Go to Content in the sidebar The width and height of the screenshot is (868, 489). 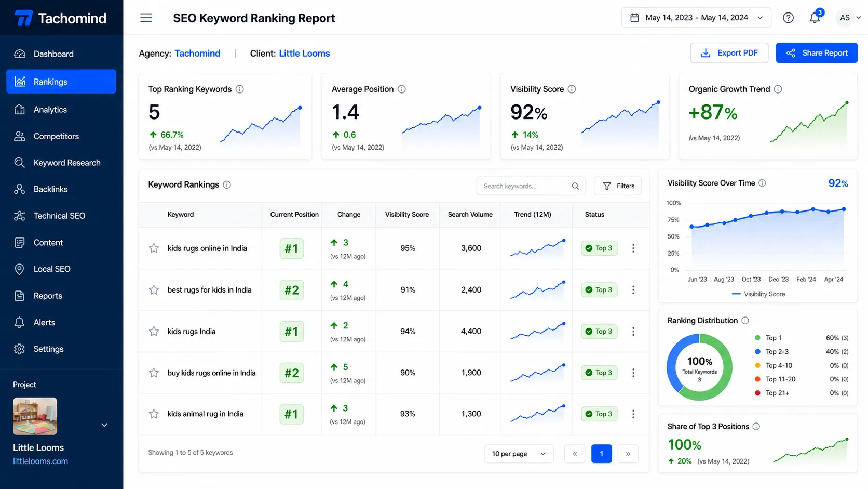tap(61, 243)
